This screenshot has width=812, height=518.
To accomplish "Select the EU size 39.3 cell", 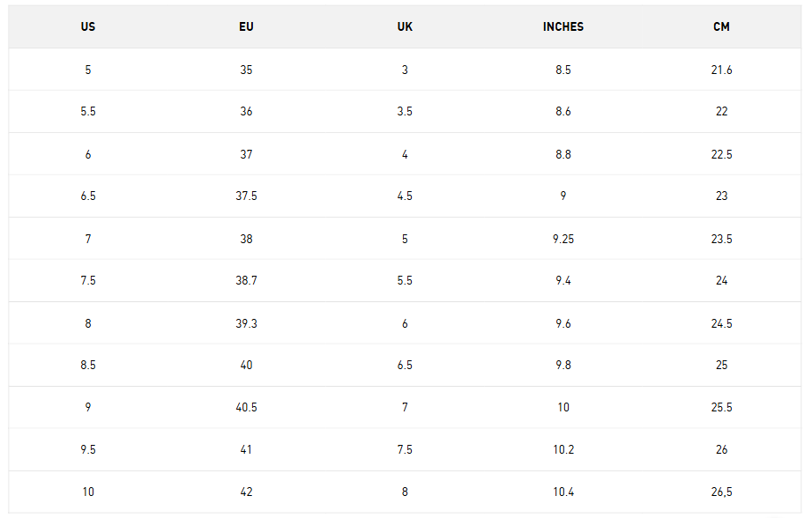I will [246, 323].
